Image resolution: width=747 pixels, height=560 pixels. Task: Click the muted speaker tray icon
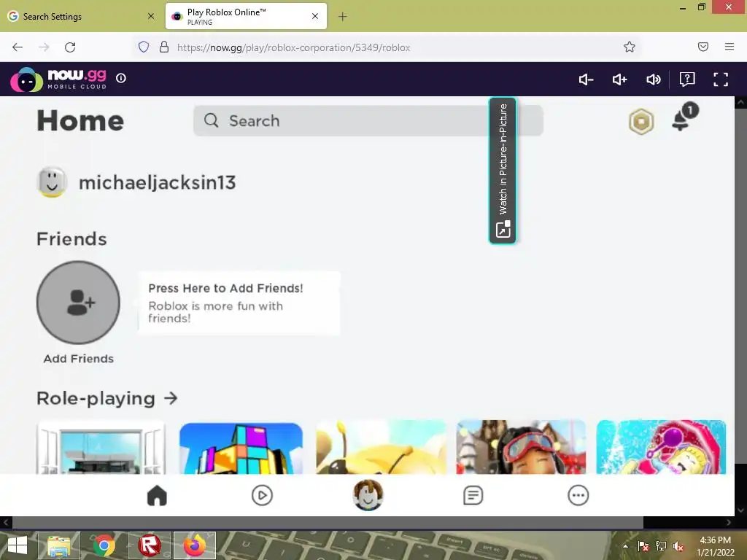[678, 546]
